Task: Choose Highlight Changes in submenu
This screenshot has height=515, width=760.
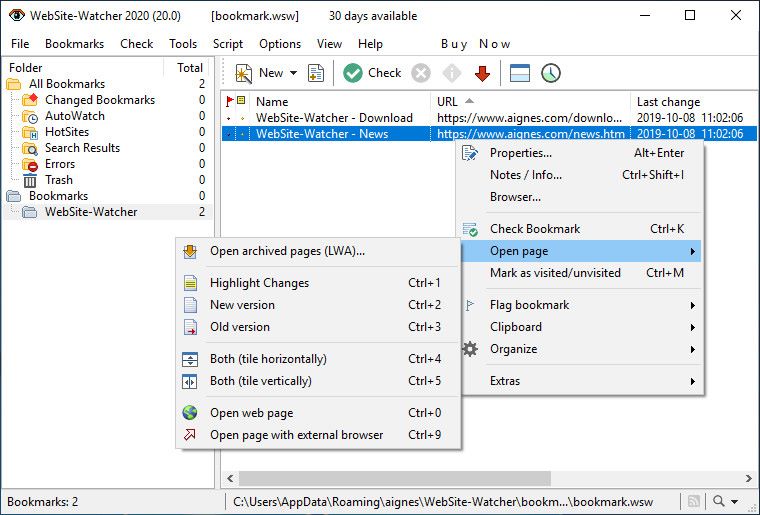Action: pos(318,283)
